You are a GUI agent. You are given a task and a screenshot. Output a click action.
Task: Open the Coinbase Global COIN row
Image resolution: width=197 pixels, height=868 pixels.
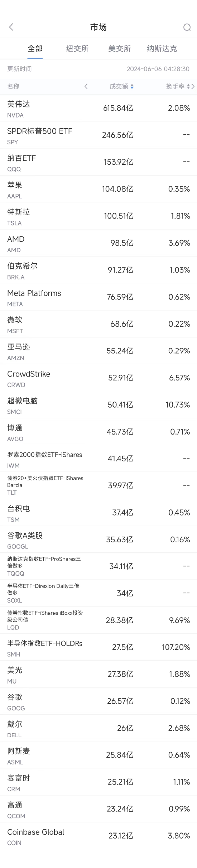[x=98, y=836]
